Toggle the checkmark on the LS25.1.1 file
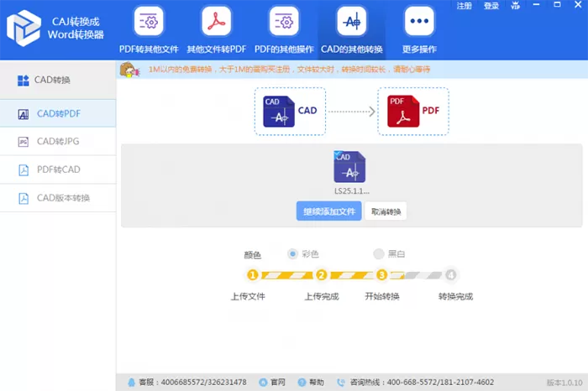Screen dimensions: 588x391 (x=338, y=154)
